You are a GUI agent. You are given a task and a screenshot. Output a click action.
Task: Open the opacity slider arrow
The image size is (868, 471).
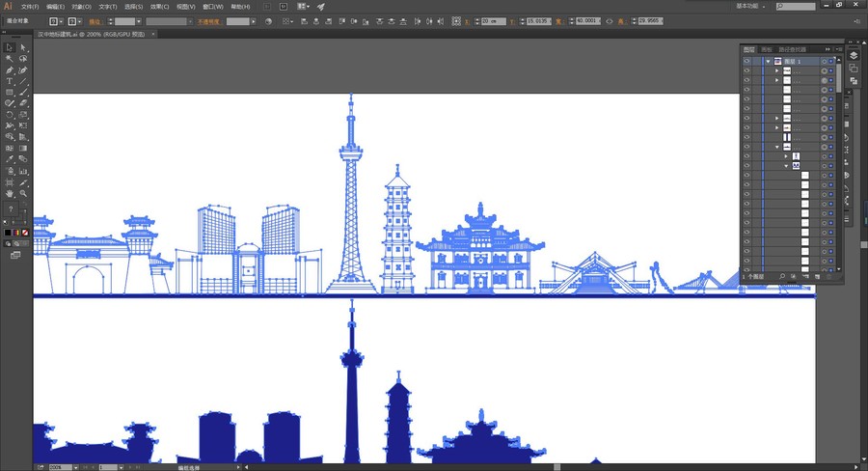click(254, 21)
